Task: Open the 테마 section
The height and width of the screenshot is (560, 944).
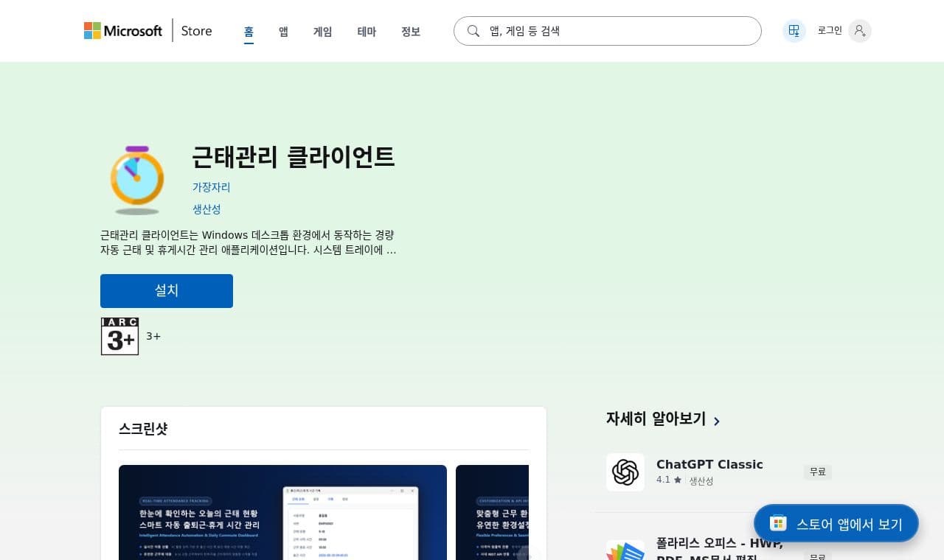Action: click(x=367, y=32)
